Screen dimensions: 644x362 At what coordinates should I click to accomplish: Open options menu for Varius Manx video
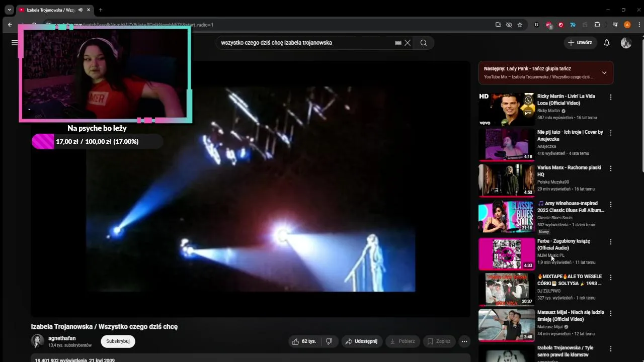pos(611,168)
